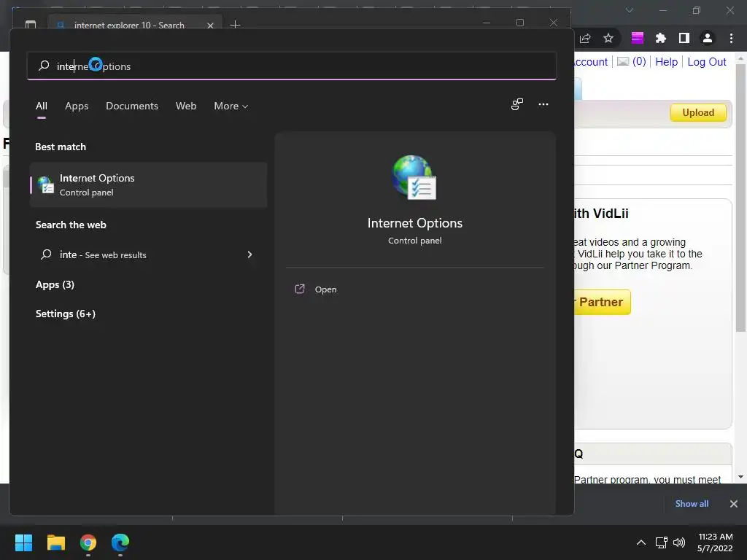Open a new tab in the Edge window

pyautogui.click(x=235, y=25)
